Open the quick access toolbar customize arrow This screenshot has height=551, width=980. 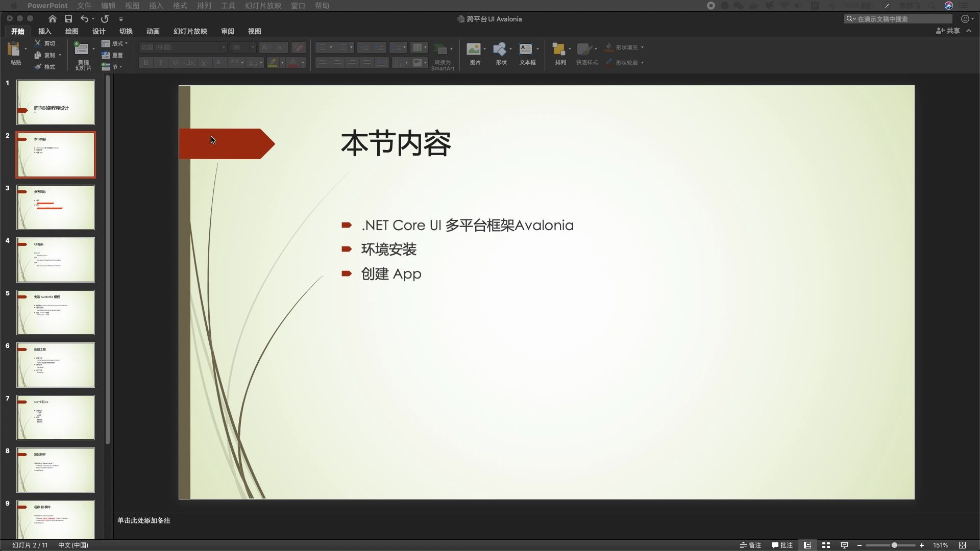pyautogui.click(x=121, y=19)
